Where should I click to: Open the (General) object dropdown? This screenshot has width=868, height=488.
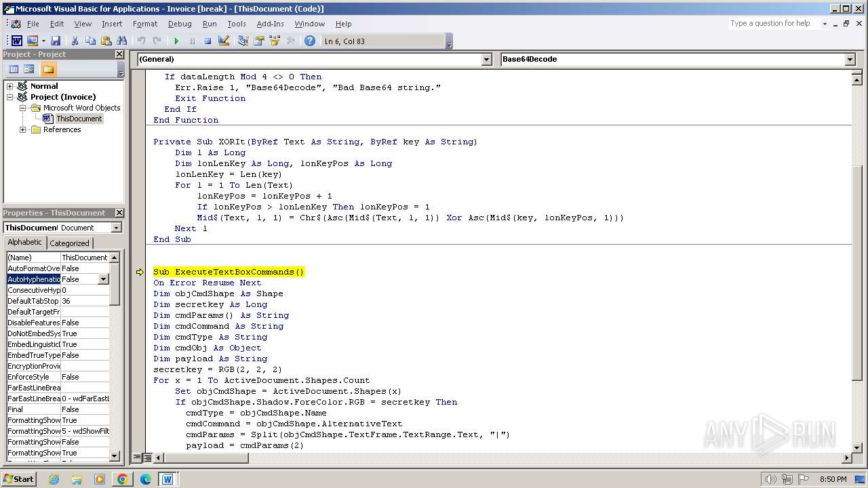(486, 60)
